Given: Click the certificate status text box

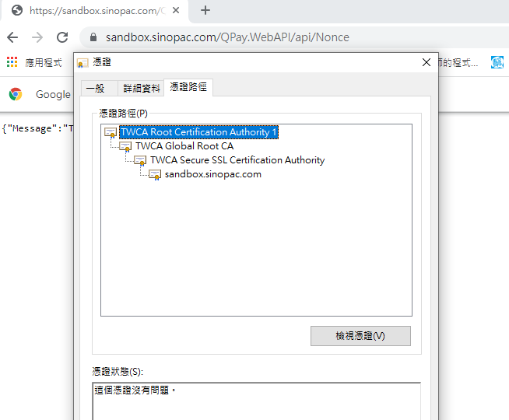Looking at the screenshot, I should (257, 401).
